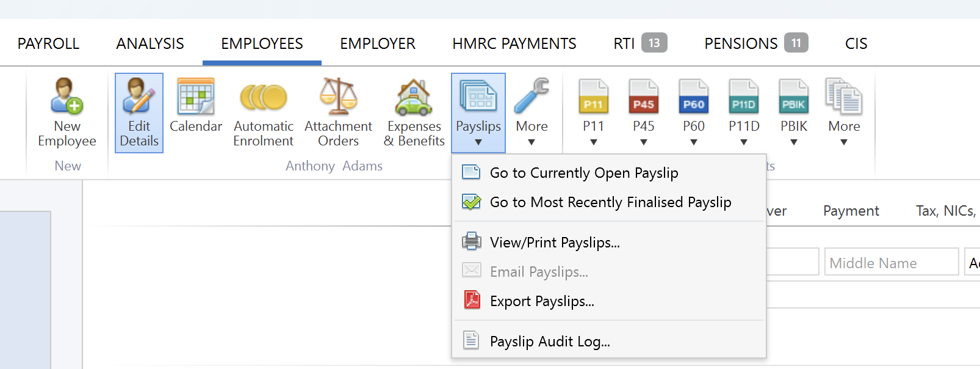Switch to the ANALYSIS tab

pos(150,43)
